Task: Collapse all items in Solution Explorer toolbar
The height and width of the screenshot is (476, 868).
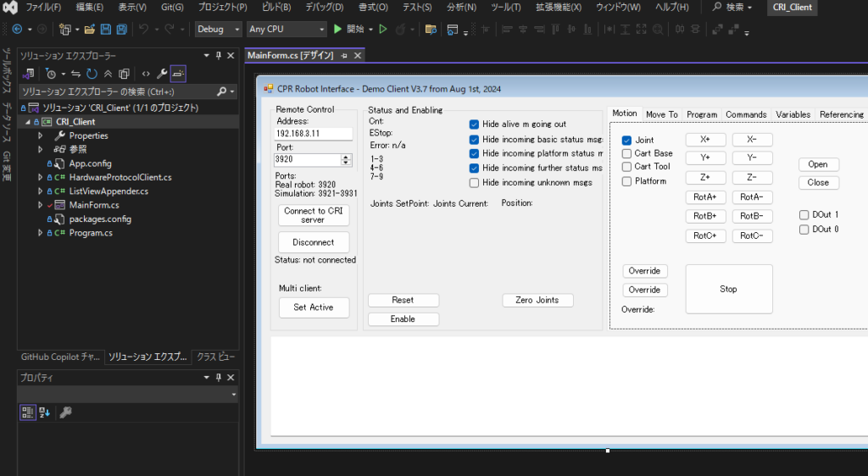Action: coord(108,74)
